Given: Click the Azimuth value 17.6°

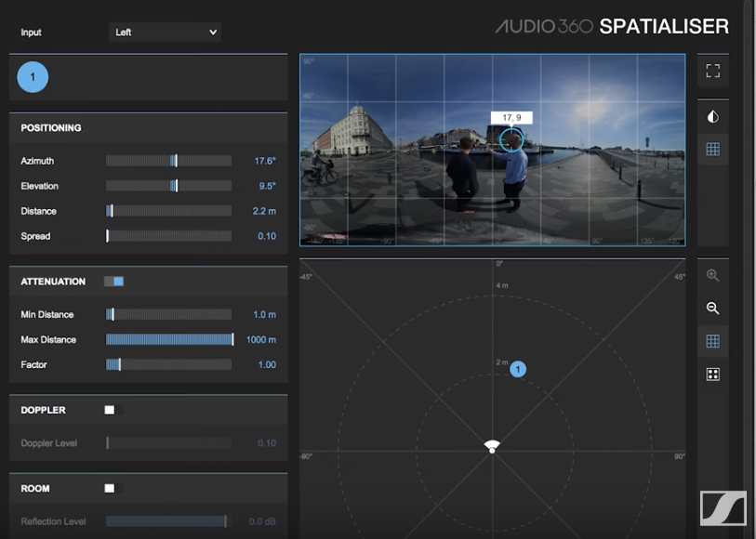Looking at the screenshot, I should [265, 161].
